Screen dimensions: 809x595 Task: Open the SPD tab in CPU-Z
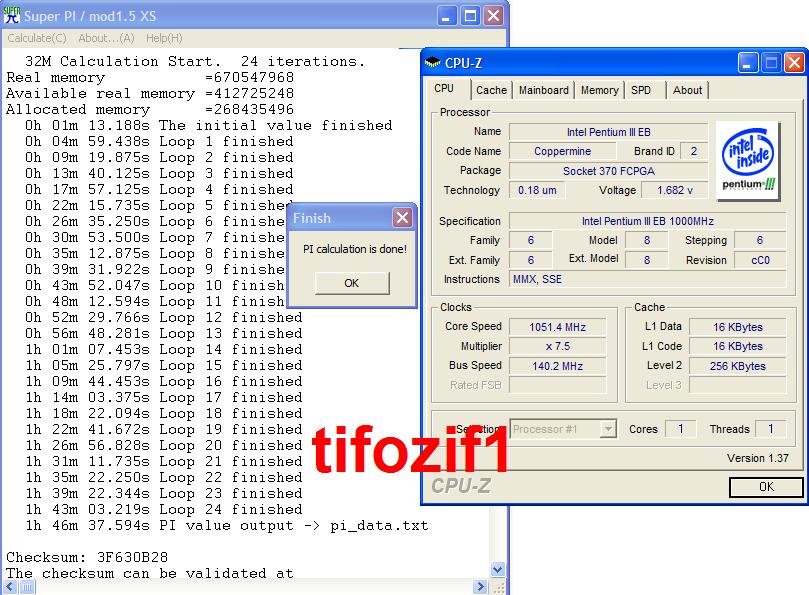click(641, 90)
